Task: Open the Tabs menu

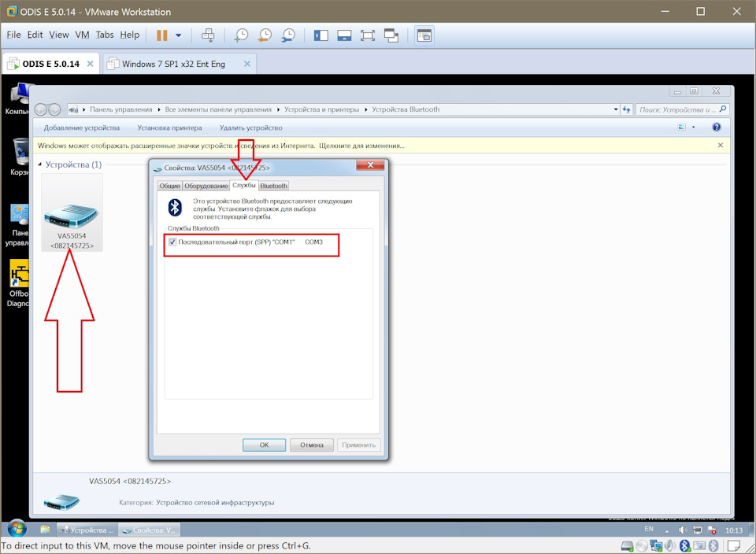Action: (105, 35)
